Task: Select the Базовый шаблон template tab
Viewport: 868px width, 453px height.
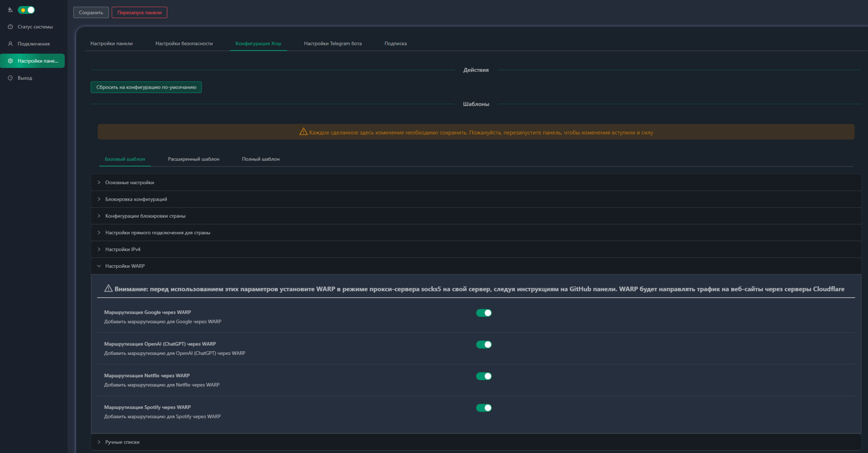Action: click(125, 159)
